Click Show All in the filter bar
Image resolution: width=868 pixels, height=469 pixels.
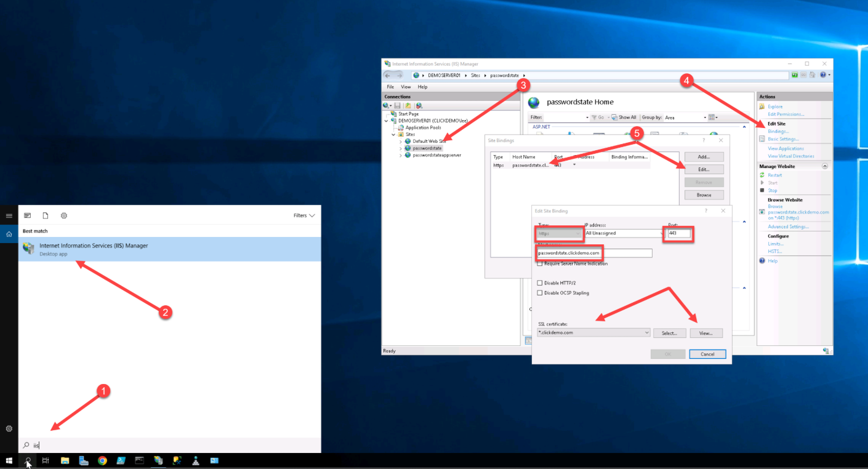(624, 117)
